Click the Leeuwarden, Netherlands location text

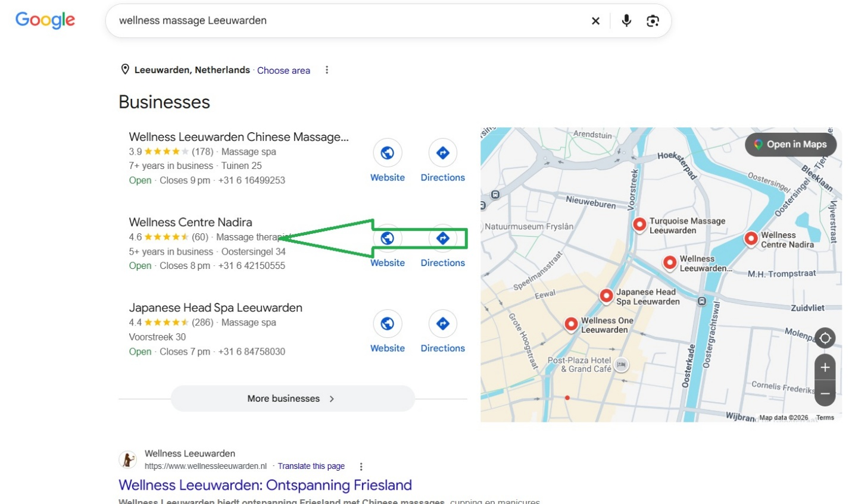coord(192,70)
